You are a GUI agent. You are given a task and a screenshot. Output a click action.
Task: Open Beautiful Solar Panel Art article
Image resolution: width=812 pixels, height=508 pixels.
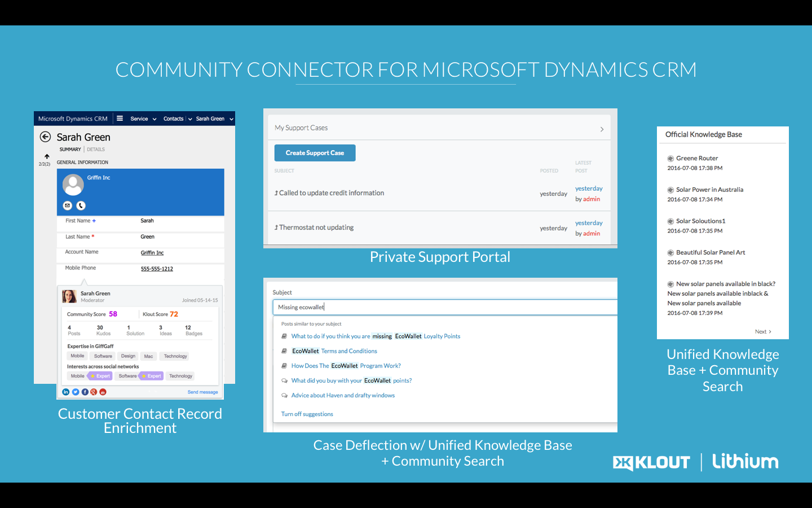pyautogui.click(x=710, y=253)
